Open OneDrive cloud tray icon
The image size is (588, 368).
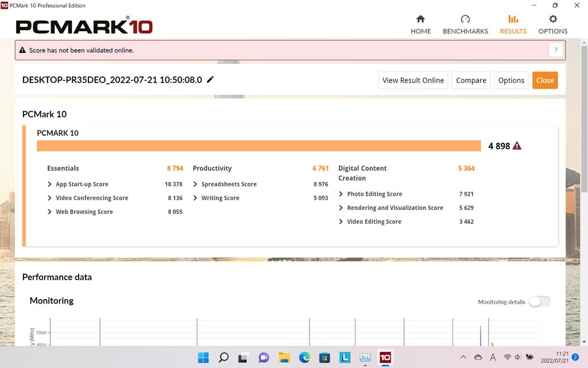point(478,357)
